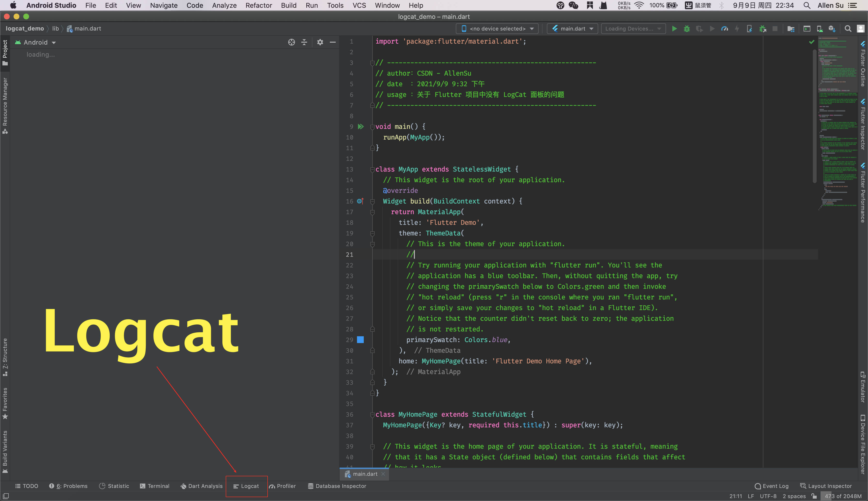Open the Profile speedometer icon

pyautogui.click(x=725, y=29)
